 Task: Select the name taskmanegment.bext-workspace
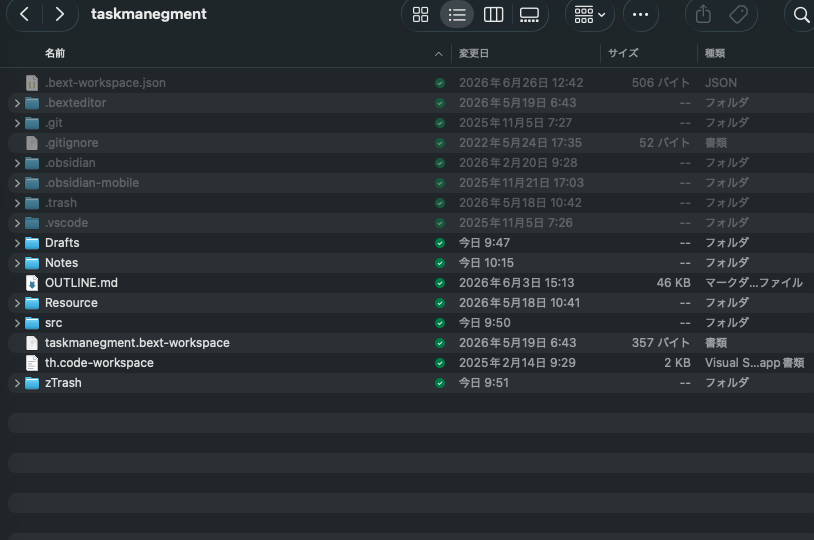[137, 343]
